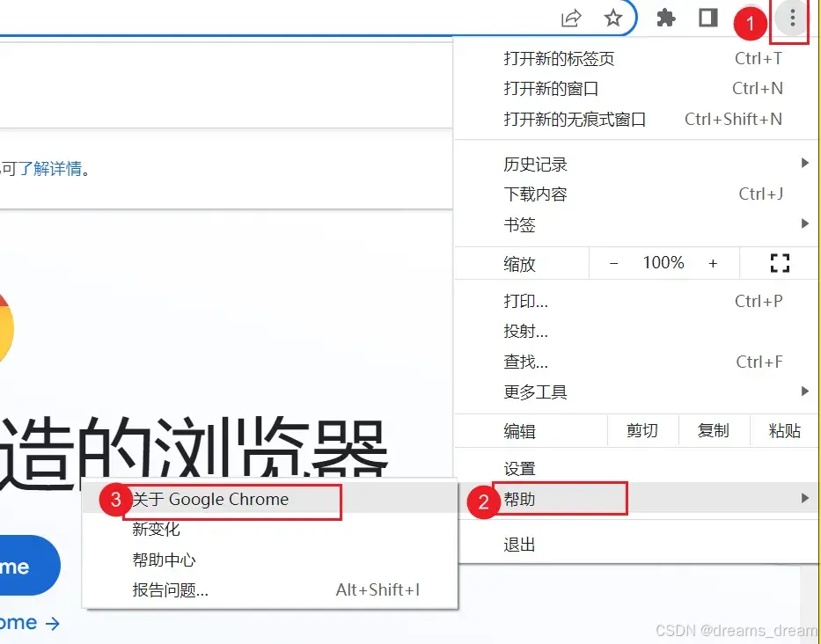Screen dimensions: 821x644
Task: Open 关于 Google Chrome in help submenu
Action: [270, 499]
